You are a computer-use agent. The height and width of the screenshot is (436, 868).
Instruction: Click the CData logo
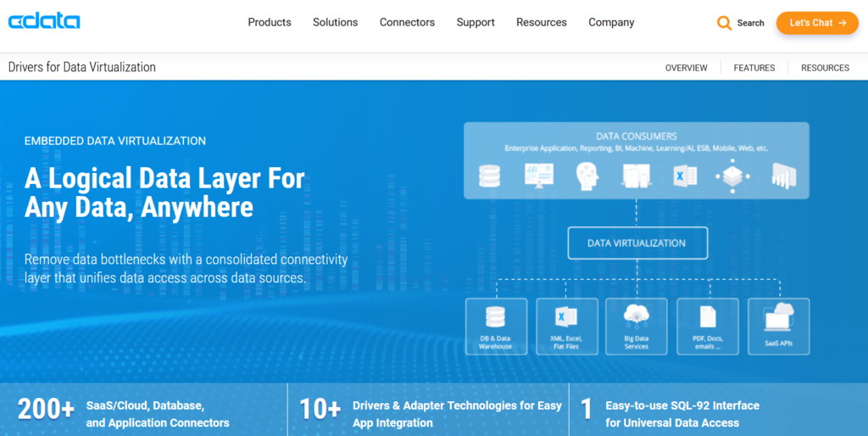[44, 21]
